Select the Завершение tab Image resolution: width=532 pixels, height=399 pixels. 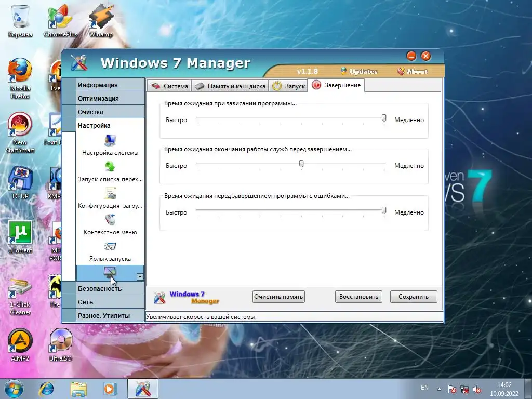click(x=336, y=85)
